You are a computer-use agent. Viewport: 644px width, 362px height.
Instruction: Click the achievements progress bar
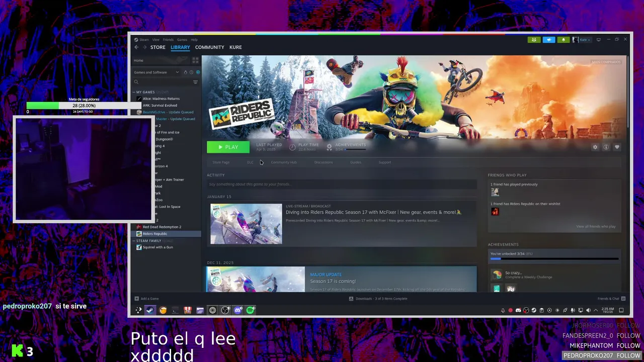554,259
